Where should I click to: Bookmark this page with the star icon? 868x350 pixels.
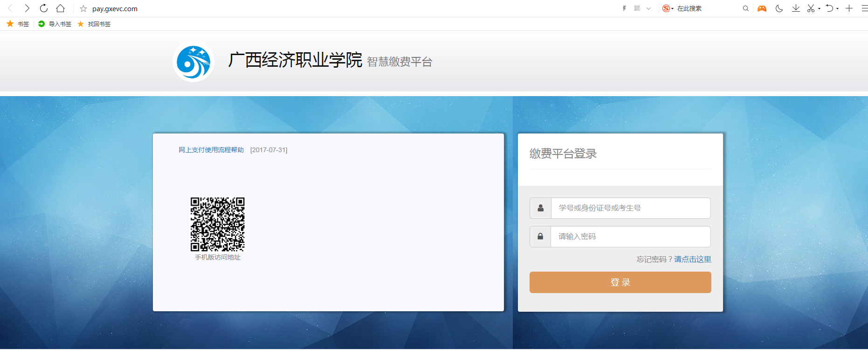point(83,9)
